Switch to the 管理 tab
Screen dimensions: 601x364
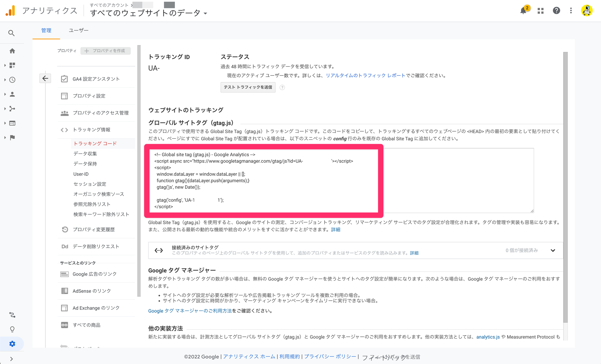pos(46,30)
